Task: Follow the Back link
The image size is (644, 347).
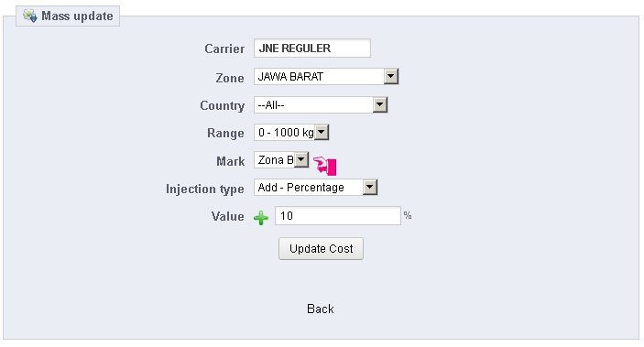Action: click(321, 309)
